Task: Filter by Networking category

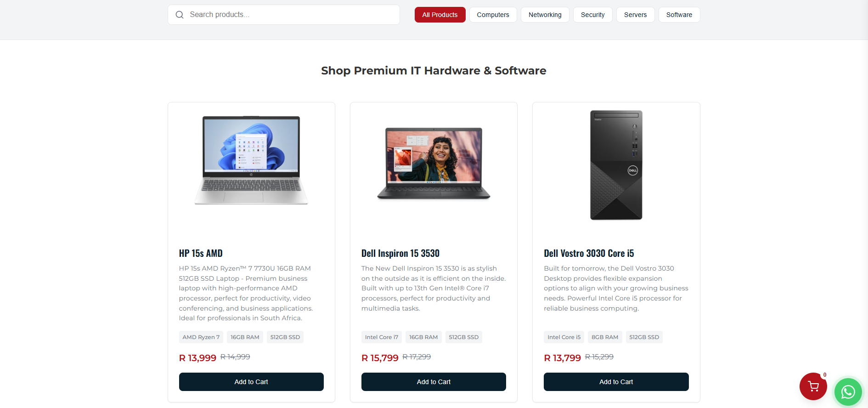Action: coord(545,15)
